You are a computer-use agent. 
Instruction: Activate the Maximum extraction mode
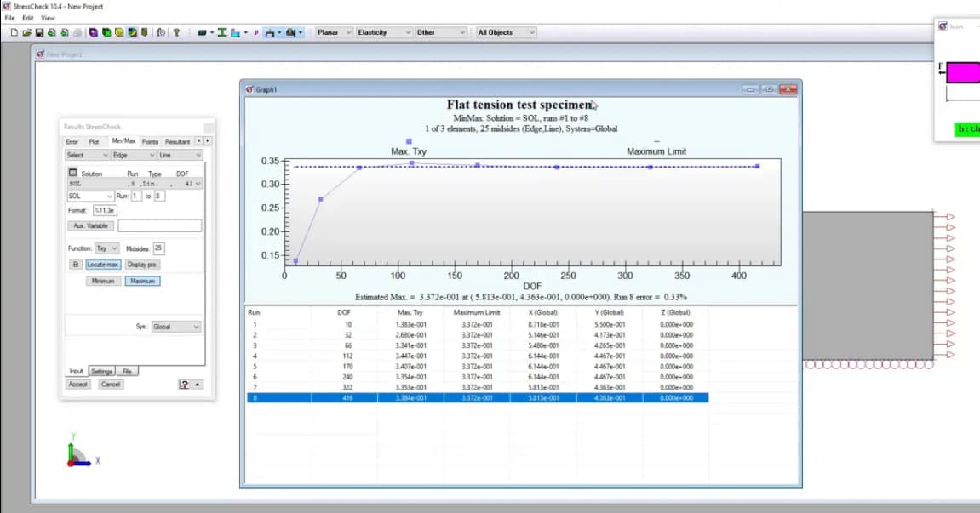[x=141, y=281]
